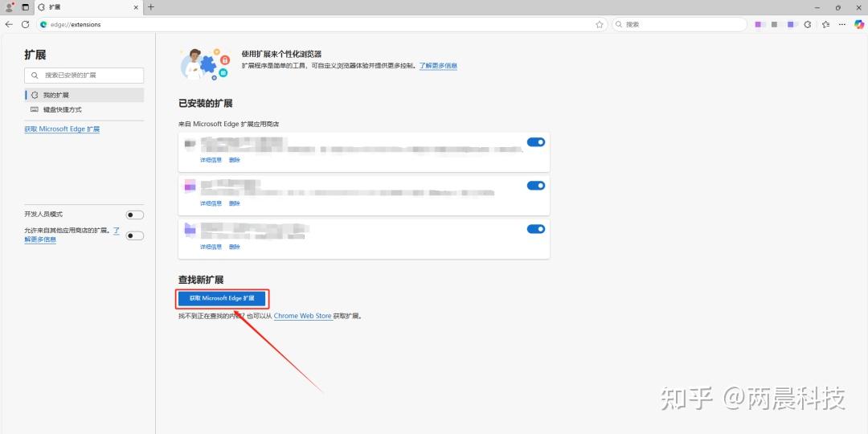Open 详细信息 for the second extension
Viewport: 868px width, 434px height.
pyautogui.click(x=211, y=203)
